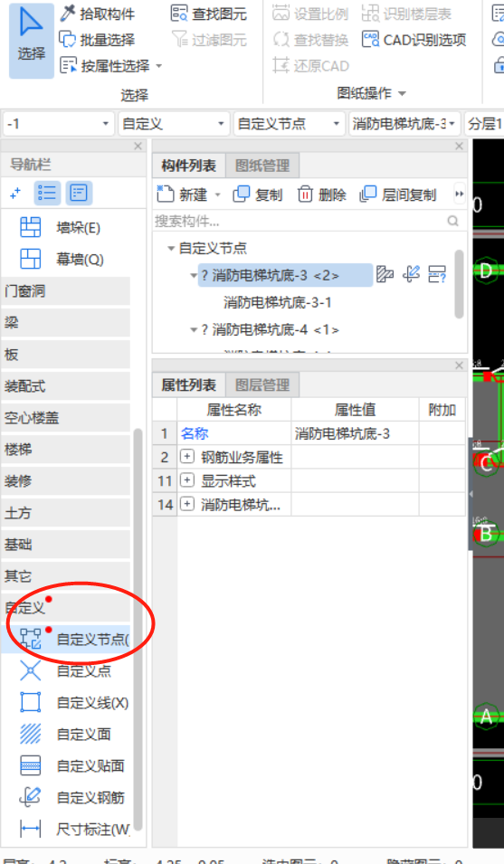Show more component list toolbar buttons
The image size is (504, 864).
[x=460, y=194]
